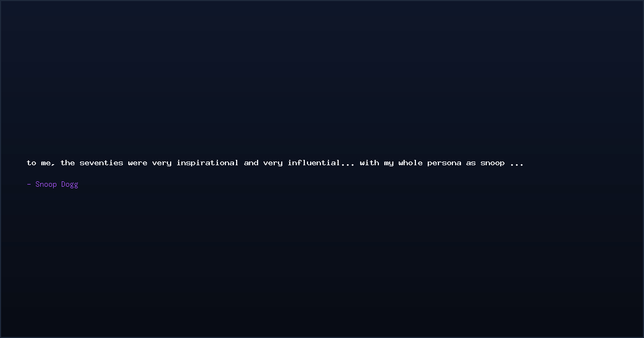Image resolution: width=644 pixels, height=338 pixels.
Task: Click the word "persona" in the quote
Action: tap(444, 163)
